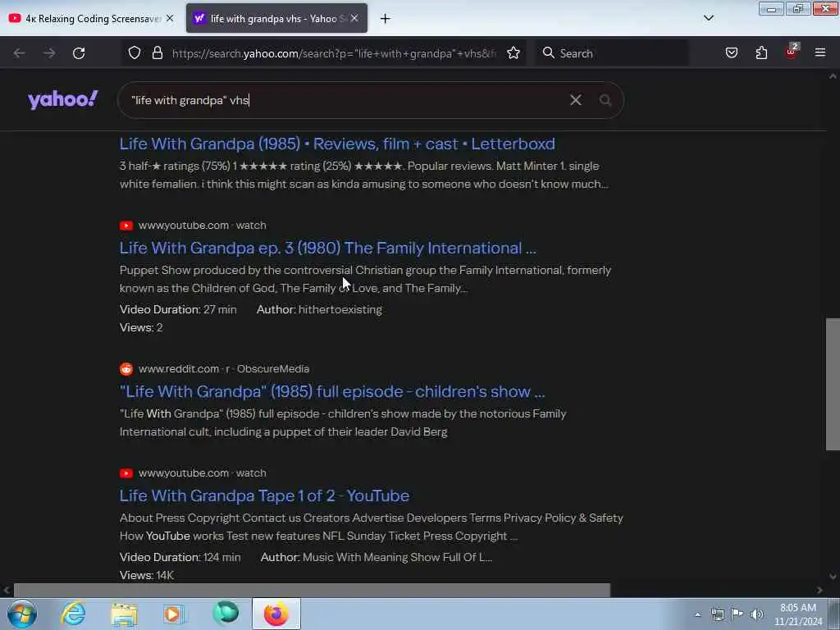
Task: Click the Video Duration: 27 min text
Action: (x=178, y=309)
